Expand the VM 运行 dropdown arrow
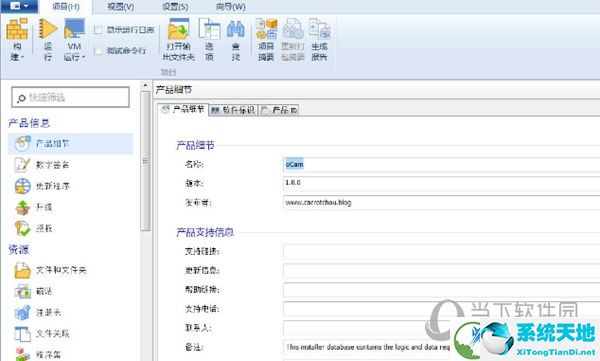 tap(83, 57)
